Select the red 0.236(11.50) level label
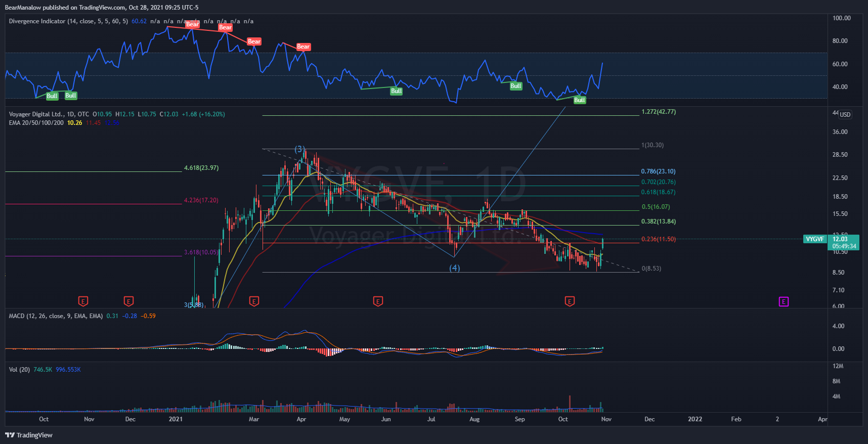The height and width of the screenshot is (444, 868). tap(659, 239)
